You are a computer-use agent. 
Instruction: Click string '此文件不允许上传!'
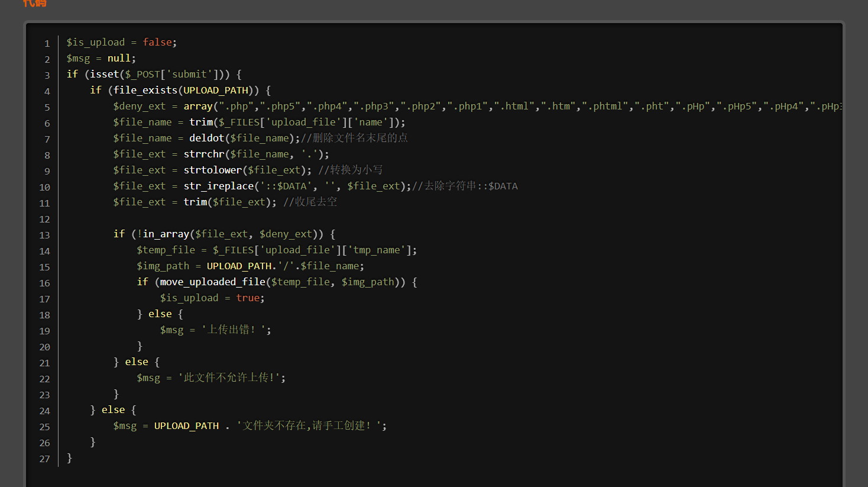tap(229, 378)
